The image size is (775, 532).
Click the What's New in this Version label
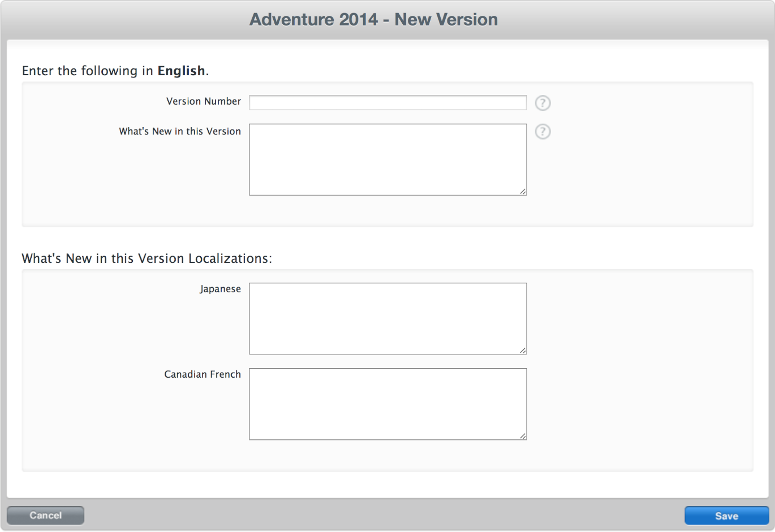pos(179,131)
